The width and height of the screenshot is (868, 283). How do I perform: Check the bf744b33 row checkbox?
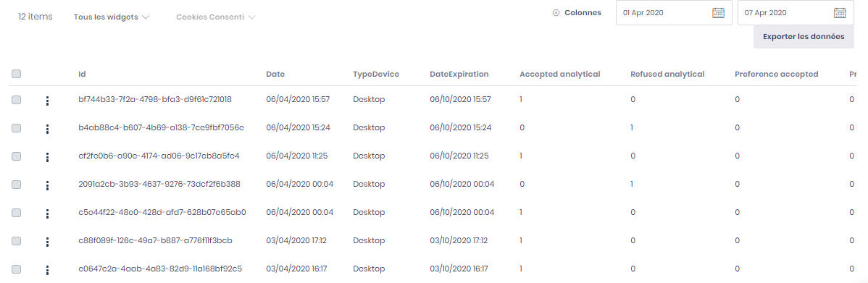16,100
